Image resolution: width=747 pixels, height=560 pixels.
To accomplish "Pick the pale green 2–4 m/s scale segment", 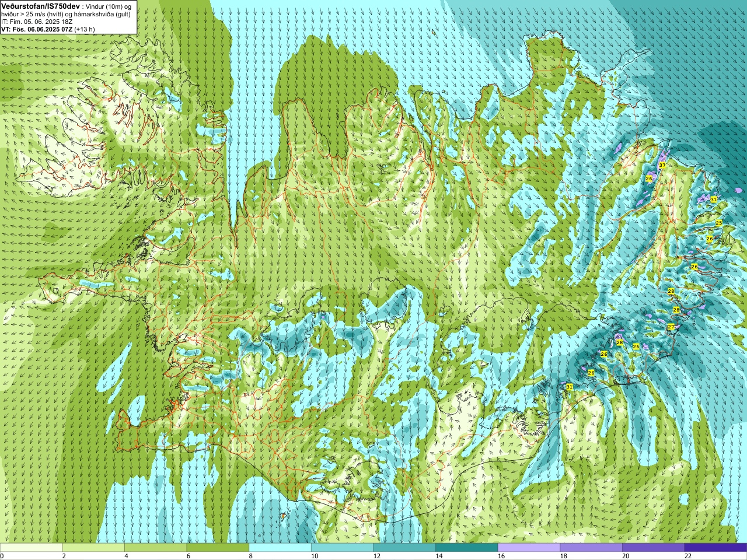I will (93, 548).
